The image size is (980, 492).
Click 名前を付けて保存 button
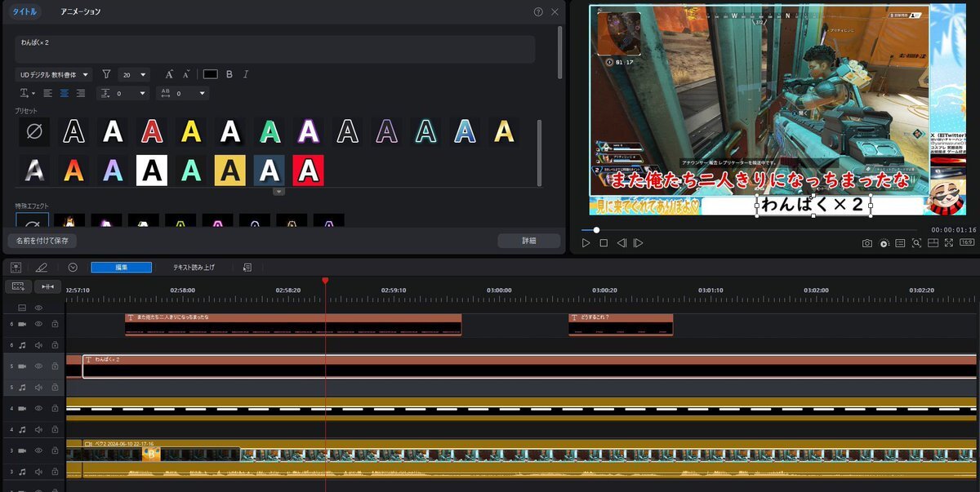click(42, 241)
